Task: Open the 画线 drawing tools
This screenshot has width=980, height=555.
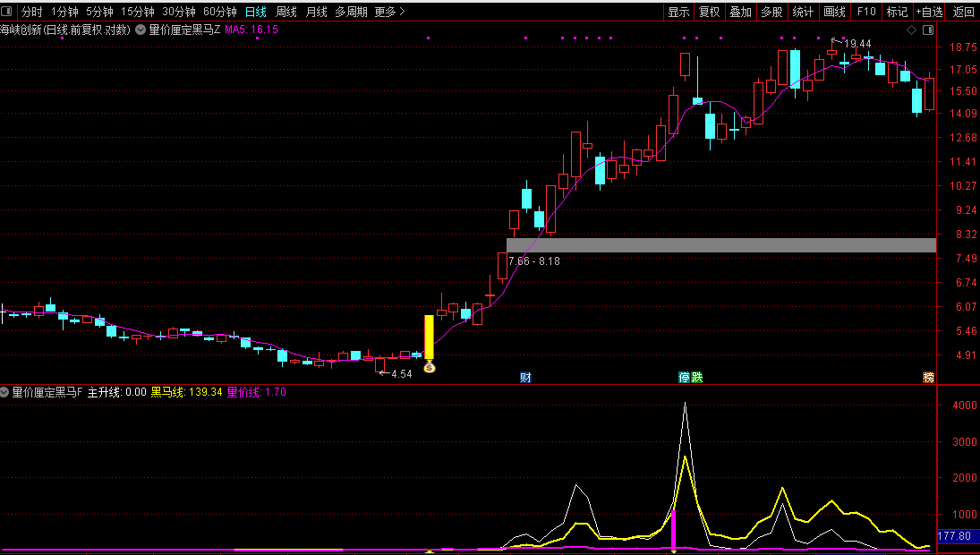Action: (834, 12)
